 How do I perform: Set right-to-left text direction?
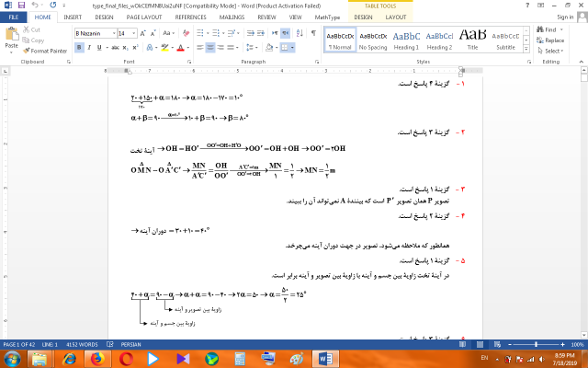pos(285,33)
